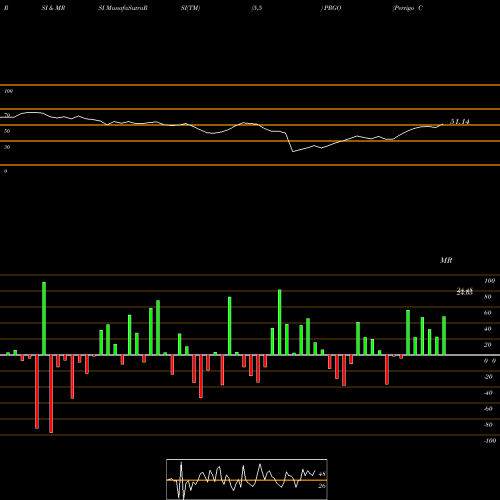This screenshot has width=500, height=500.
Task: Click the last green bar of the MR chart
Action: click(x=444, y=336)
